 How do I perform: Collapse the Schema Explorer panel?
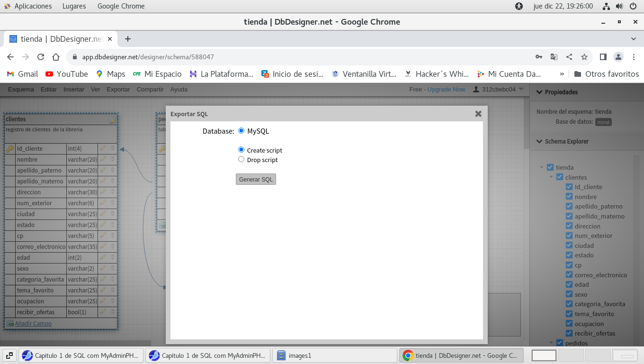coord(539,141)
